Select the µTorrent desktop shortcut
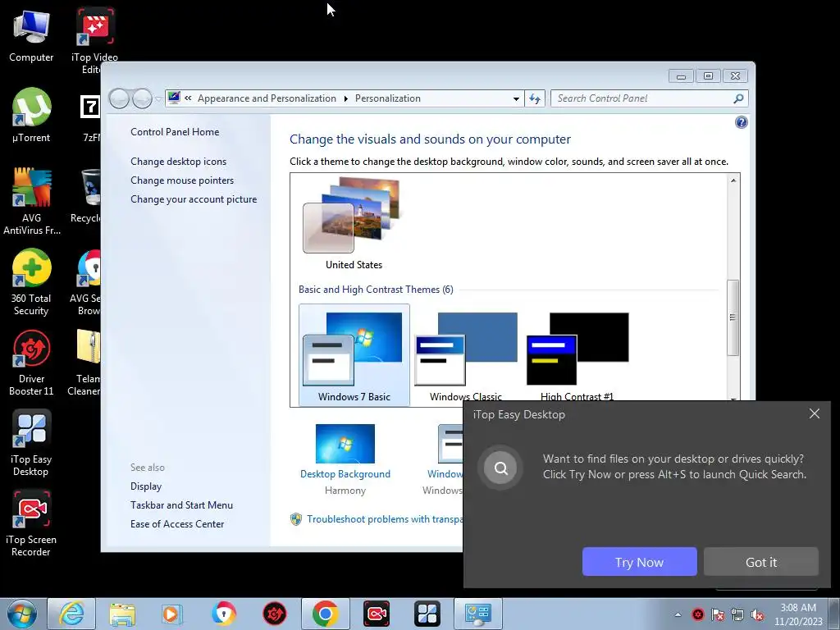This screenshot has height=630, width=840. tap(31, 115)
